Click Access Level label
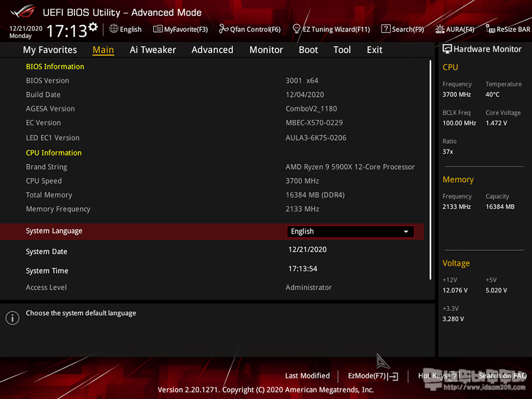Screen dimensions: 532x399 tap(46, 287)
